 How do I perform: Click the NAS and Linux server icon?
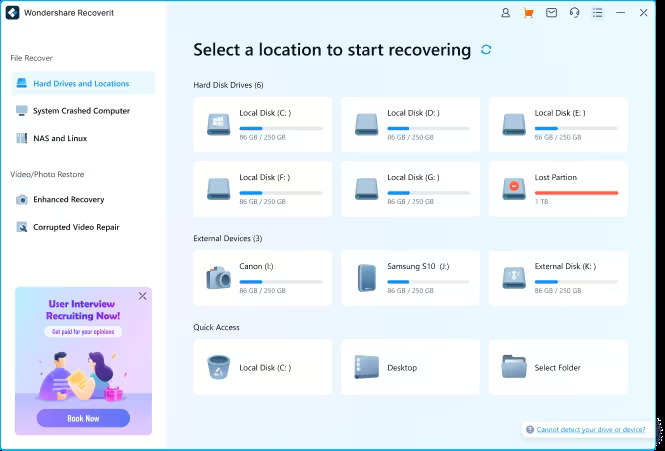click(x=22, y=138)
